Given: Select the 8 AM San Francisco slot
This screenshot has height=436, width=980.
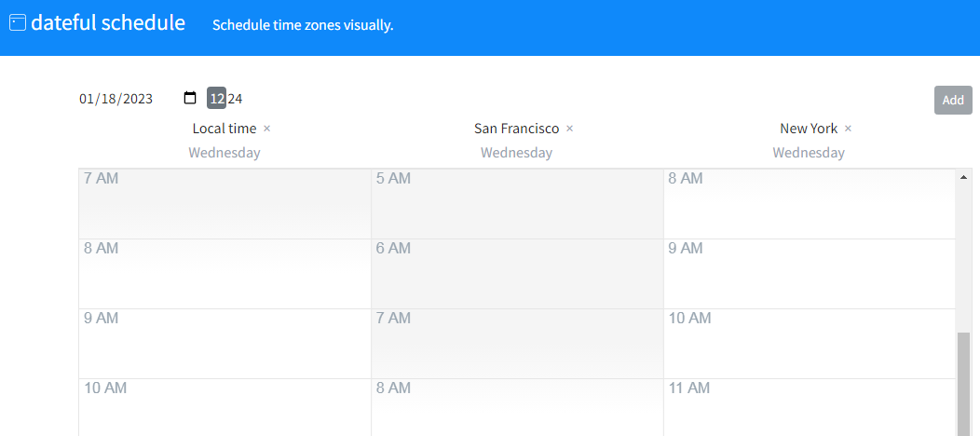Looking at the screenshot, I should click(x=518, y=407).
